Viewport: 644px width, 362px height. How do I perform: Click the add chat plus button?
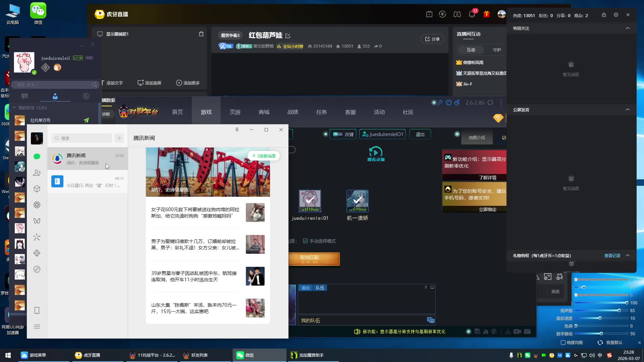pyautogui.click(x=119, y=138)
